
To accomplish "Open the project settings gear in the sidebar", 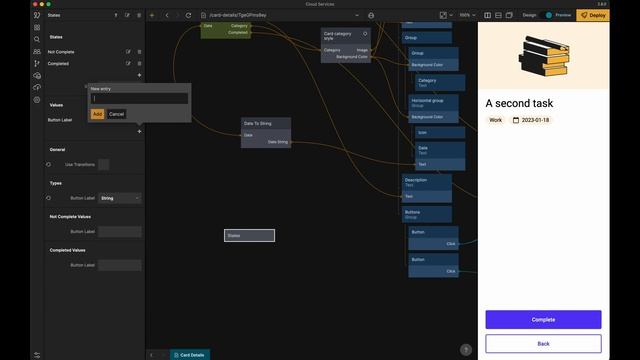I will click(37, 100).
